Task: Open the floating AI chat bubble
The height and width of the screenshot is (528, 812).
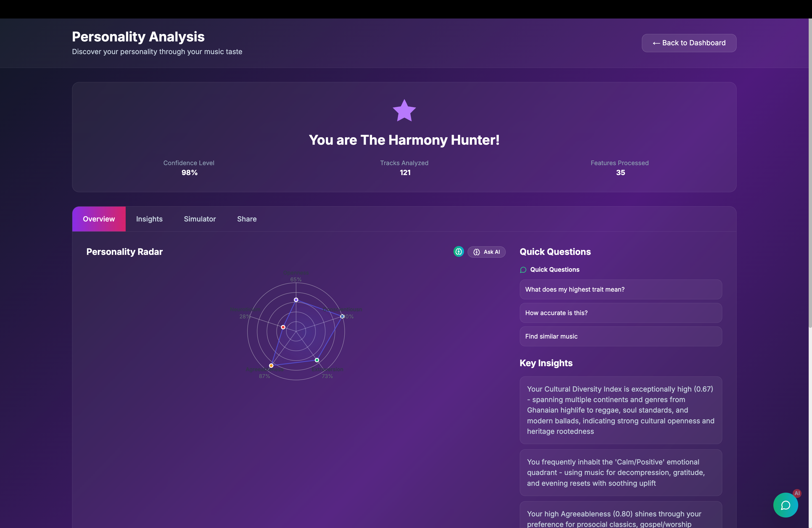Action: click(785, 505)
